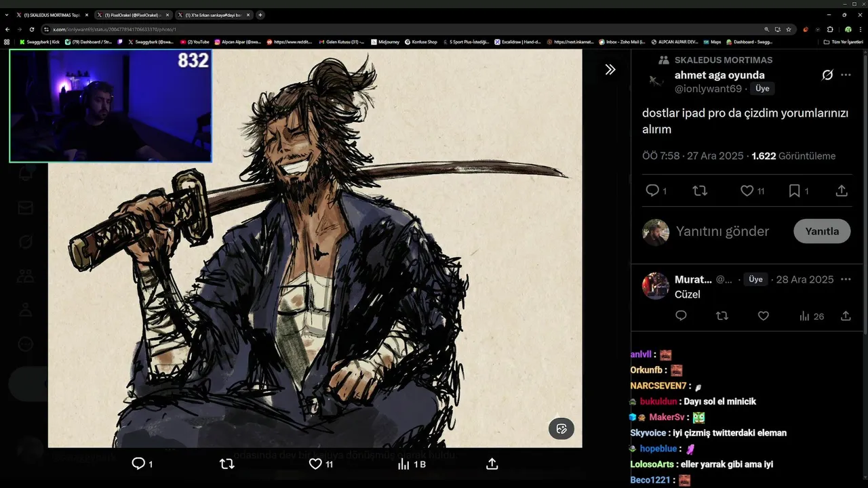Click the repost icon in the post panel

[700, 191]
